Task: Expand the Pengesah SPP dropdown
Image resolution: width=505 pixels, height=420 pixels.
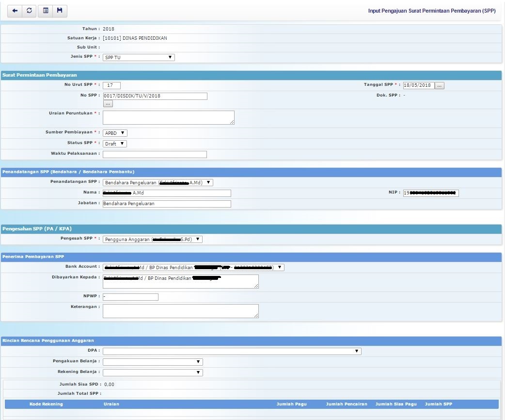Action: point(153,239)
